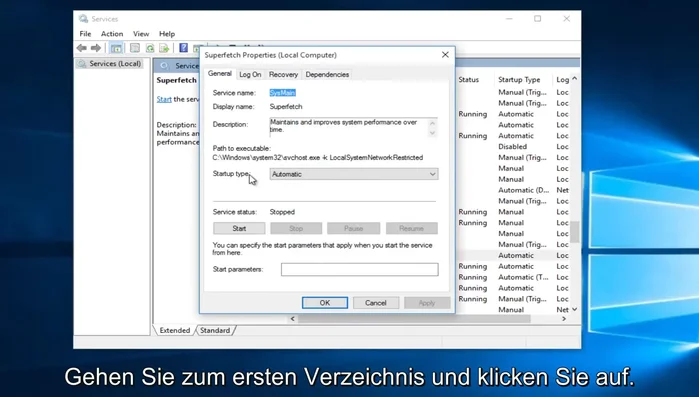This screenshot has width=699, height=397.
Task: Open the Action menu
Action: pos(112,34)
